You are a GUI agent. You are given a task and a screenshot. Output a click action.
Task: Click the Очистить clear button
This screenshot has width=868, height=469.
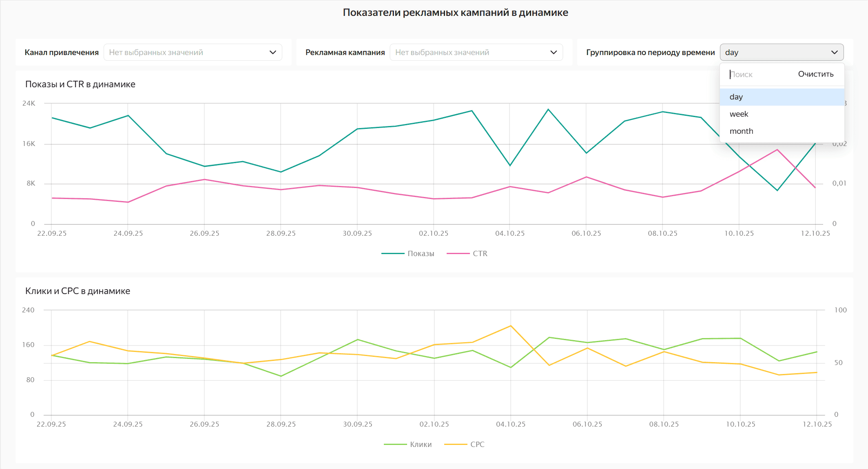[815, 74]
